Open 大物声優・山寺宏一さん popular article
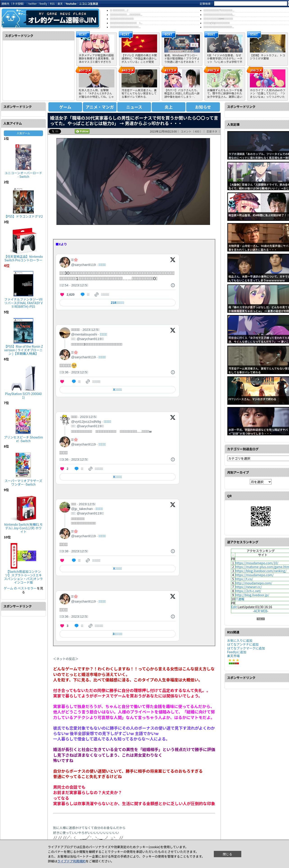 258,237
